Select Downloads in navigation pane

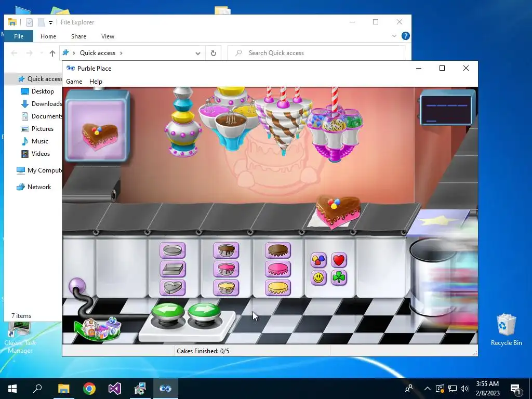coord(42,104)
